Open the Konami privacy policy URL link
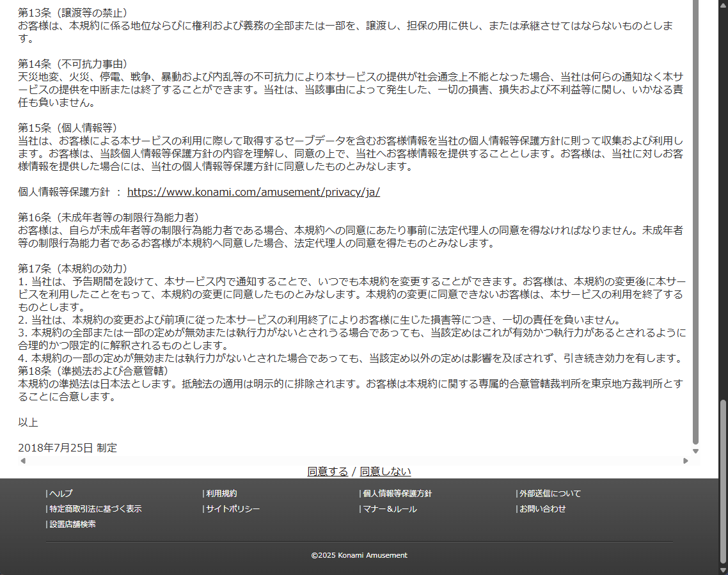The image size is (728, 575). tap(253, 192)
